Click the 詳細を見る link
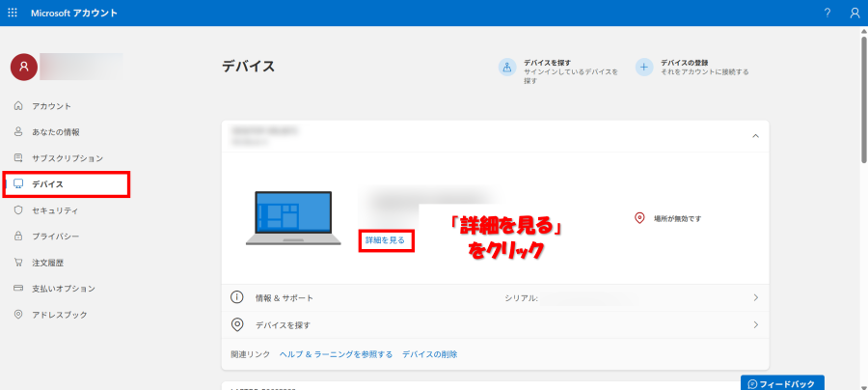The image size is (868, 390). pos(385,239)
